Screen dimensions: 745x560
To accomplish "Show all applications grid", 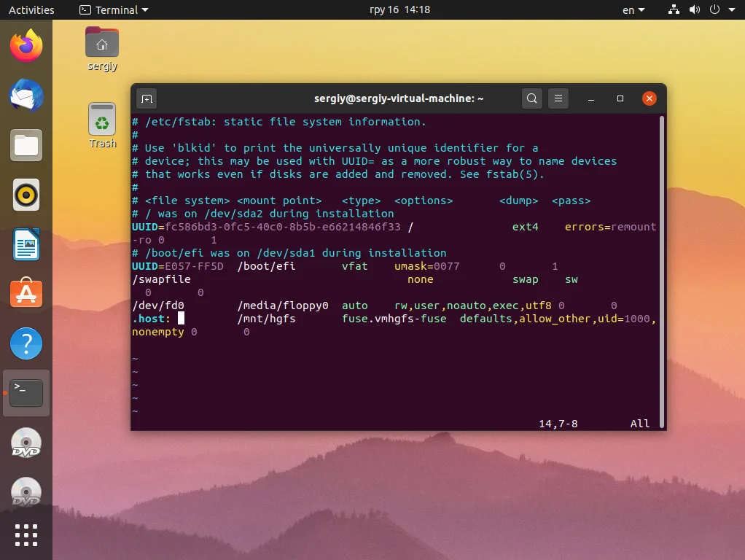I will [x=26, y=535].
